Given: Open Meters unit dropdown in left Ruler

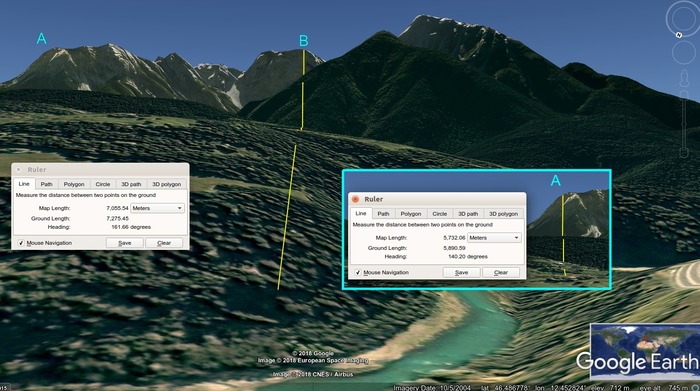Looking at the screenshot, I should (157, 208).
